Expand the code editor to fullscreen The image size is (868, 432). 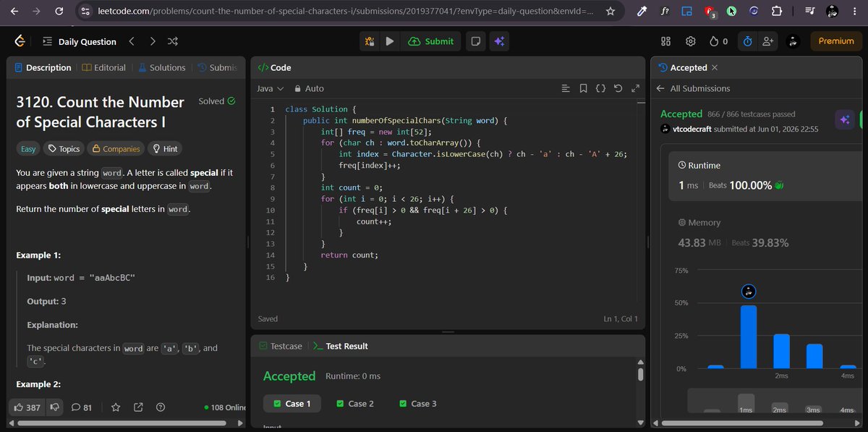pyautogui.click(x=635, y=88)
